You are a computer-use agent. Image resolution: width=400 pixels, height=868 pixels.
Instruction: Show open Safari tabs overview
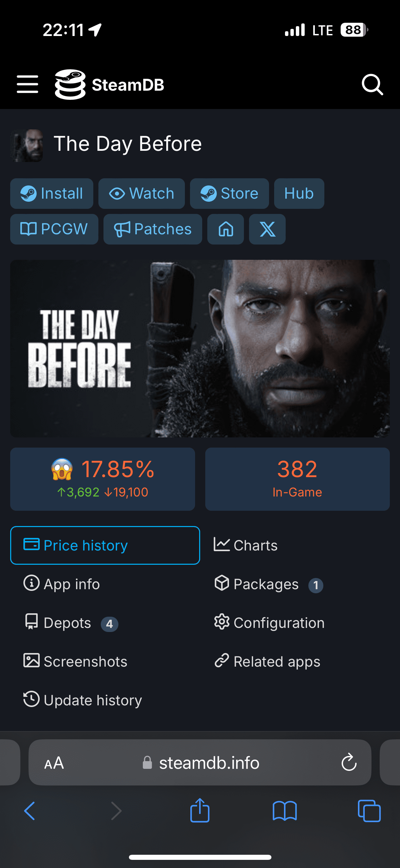pos(369,811)
